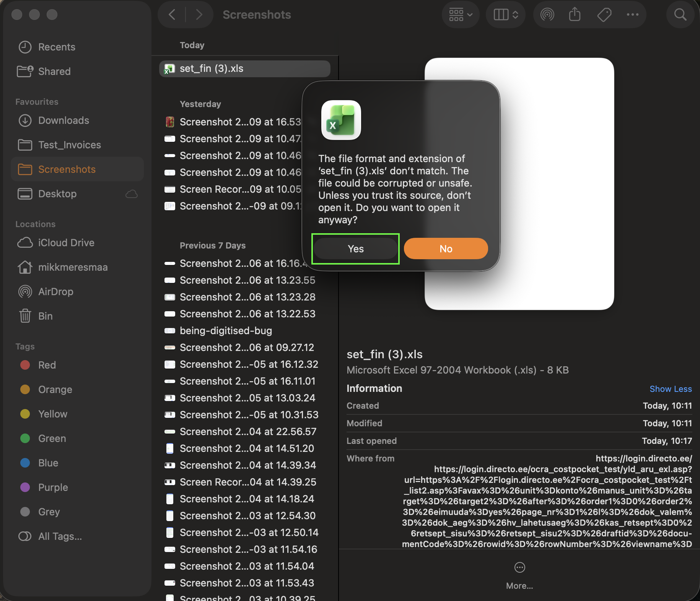Select the Red tag in the sidebar
Viewport: 700px width, 601px height.
[47, 365]
